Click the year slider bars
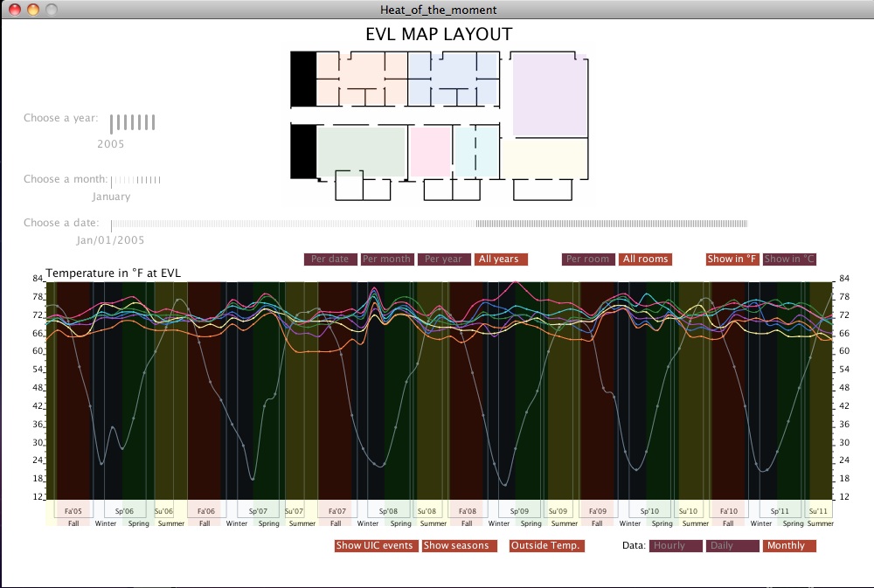The image size is (874, 588). coord(132,123)
